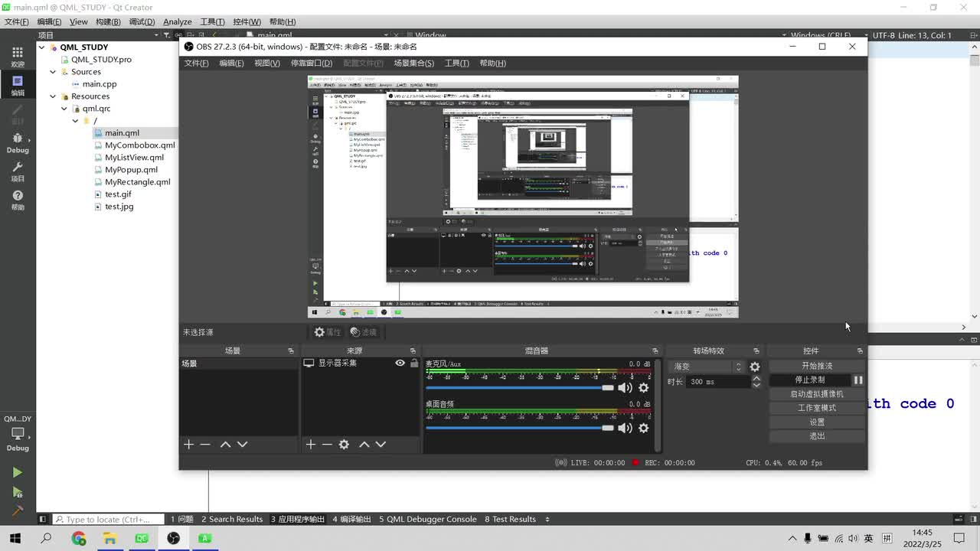Mute the 桌面音频 audio channel

coord(625,428)
